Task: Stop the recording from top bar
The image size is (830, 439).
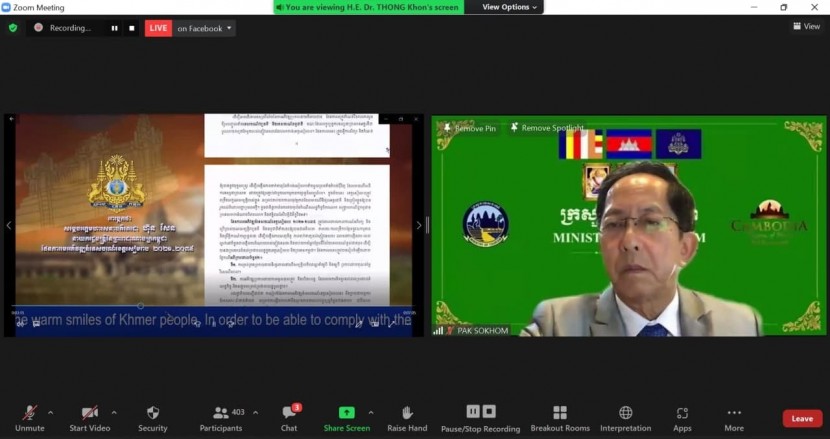Action: [131, 28]
